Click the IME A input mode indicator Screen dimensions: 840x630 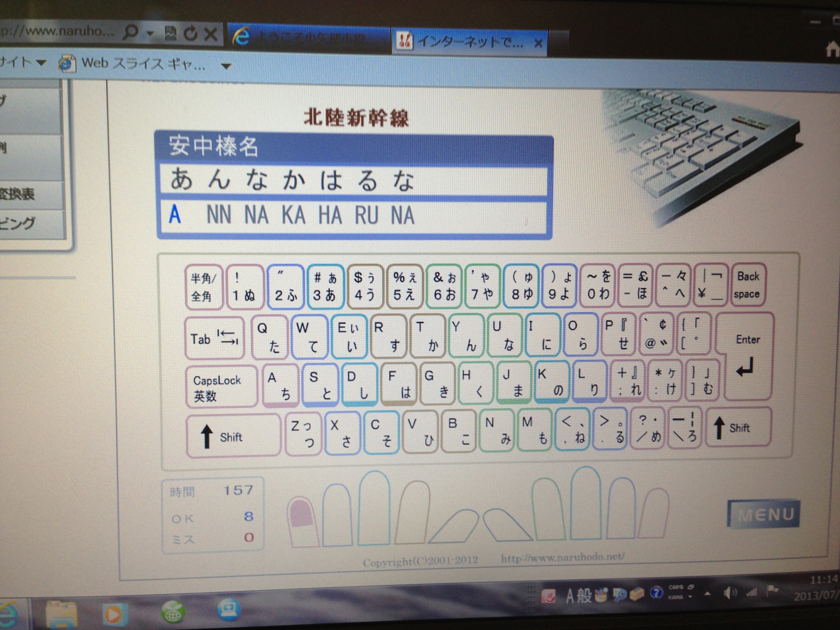click(570, 596)
